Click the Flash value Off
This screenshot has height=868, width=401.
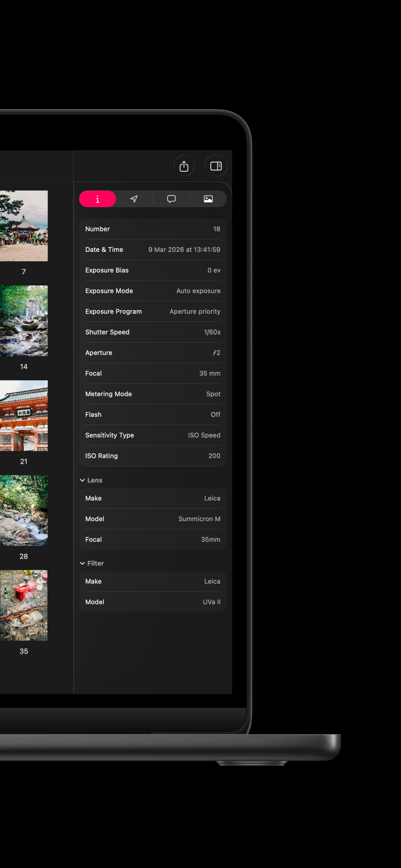(x=216, y=415)
